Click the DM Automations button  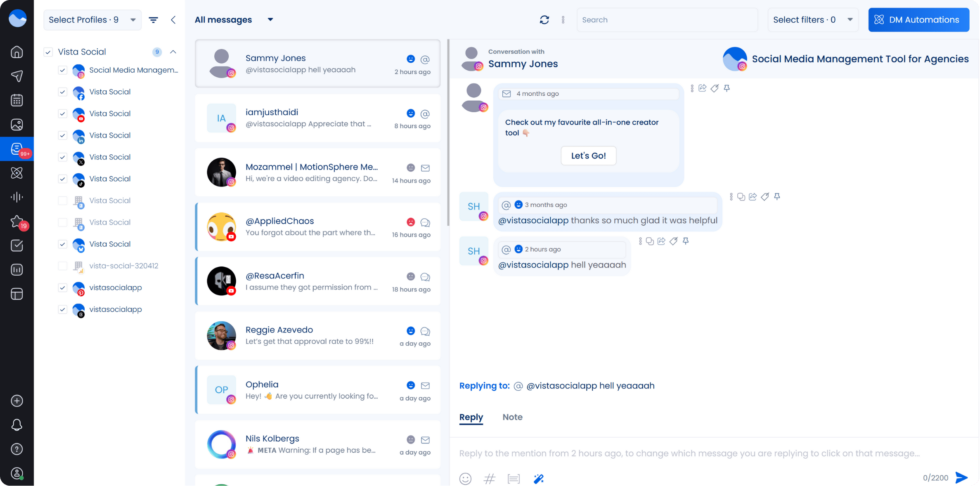pos(918,20)
